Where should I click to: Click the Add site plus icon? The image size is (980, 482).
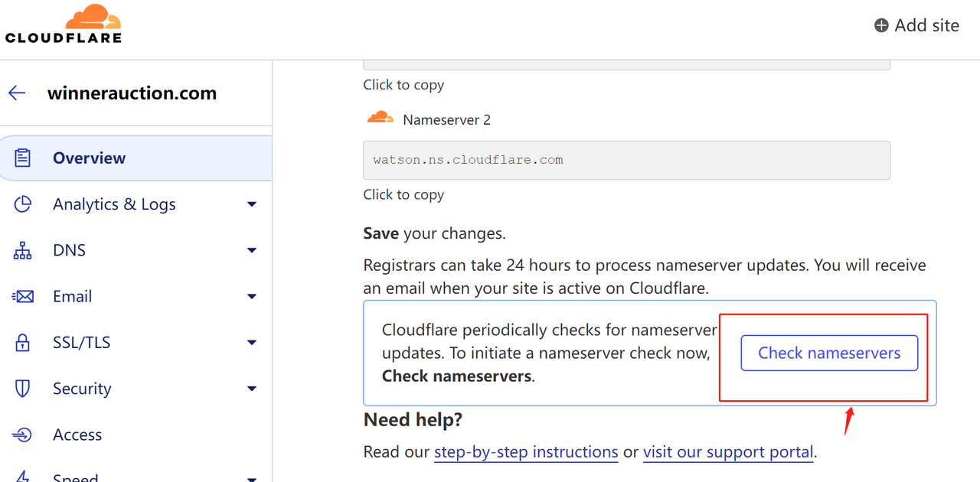882,25
